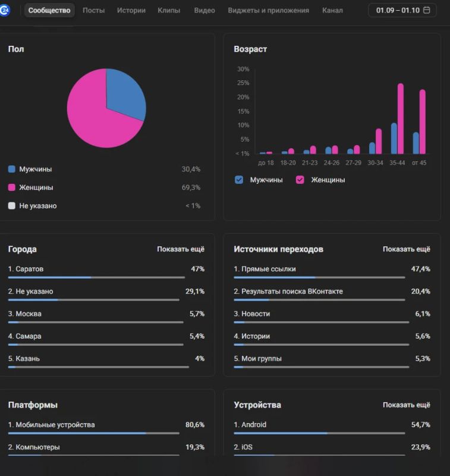Switch to the Сообщество tab
Image resolution: width=450 pixels, height=476 pixels.
[x=49, y=10]
